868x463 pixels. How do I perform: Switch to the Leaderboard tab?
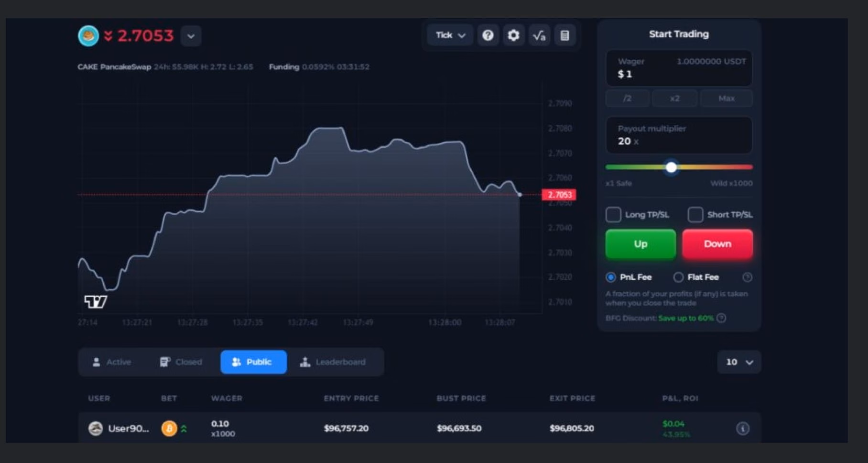point(333,362)
